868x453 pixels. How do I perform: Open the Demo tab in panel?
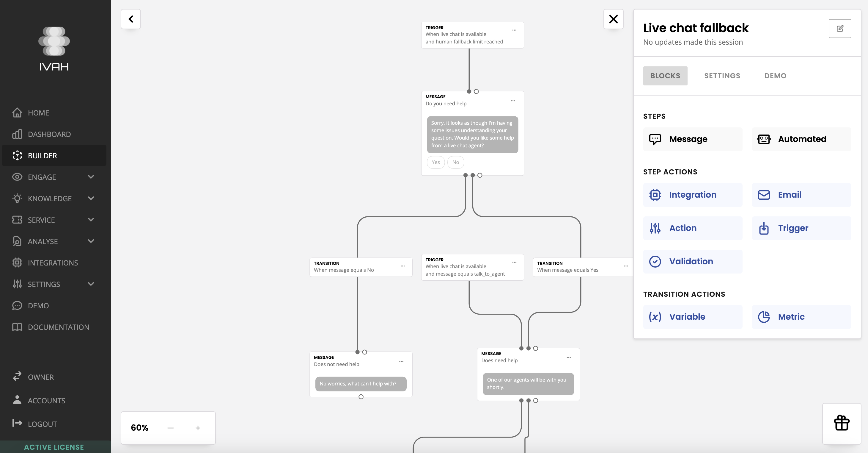[x=775, y=76]
